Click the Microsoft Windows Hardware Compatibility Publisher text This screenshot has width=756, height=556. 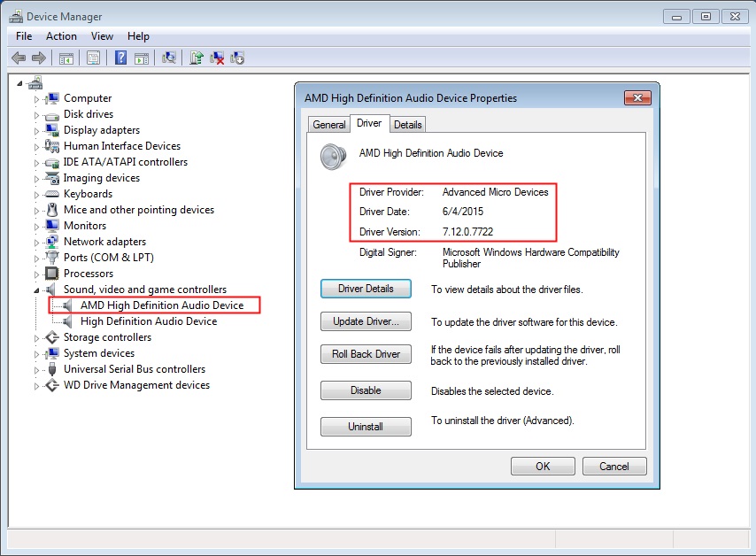click(531, 258)
